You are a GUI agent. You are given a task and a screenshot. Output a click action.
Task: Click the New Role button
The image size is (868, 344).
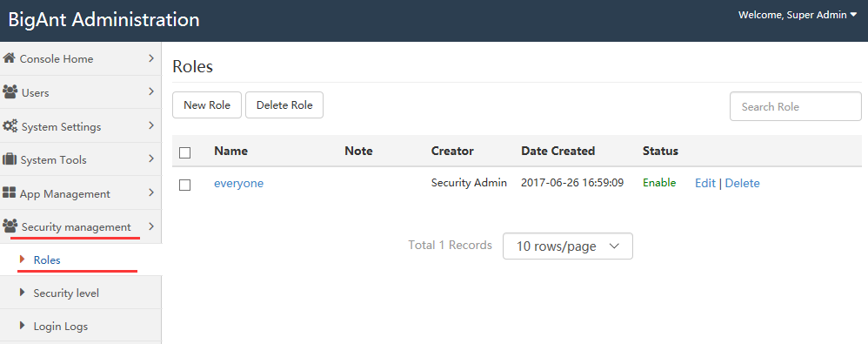207,105
